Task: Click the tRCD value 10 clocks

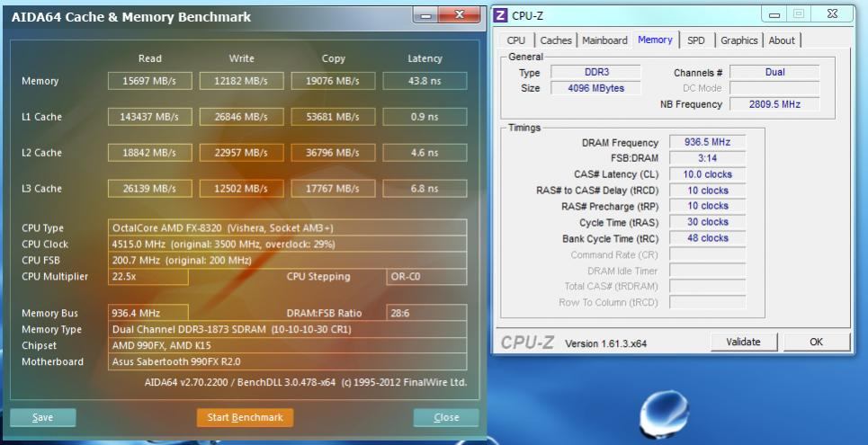Action: coord(708,191)
